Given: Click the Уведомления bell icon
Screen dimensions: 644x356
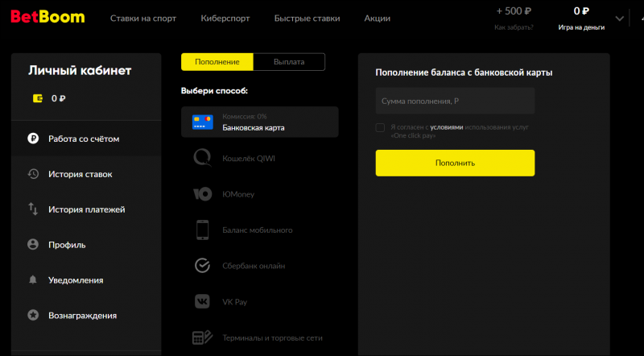Looking at the screenshot, I should tap(33, 280).
